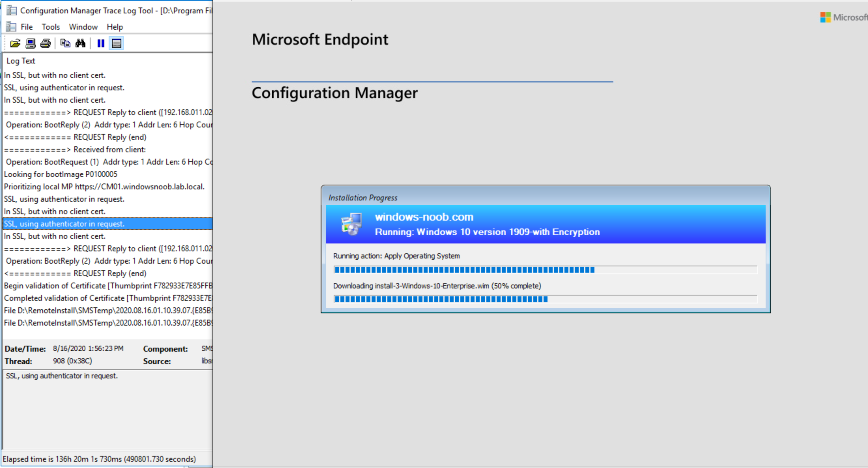Click the Configuration Manager heading
This screenshot has width=868, height=468.
(334, 94)
